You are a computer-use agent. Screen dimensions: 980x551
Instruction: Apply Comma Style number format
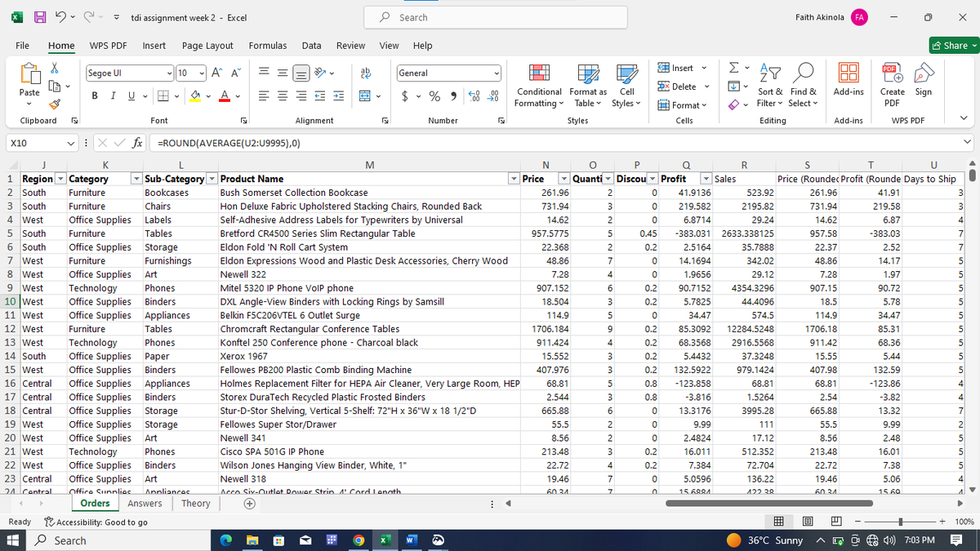click(x=452, y=97)
